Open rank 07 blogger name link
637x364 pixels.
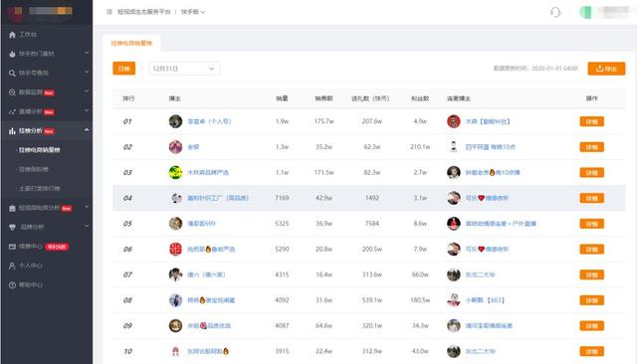(206, 274)
